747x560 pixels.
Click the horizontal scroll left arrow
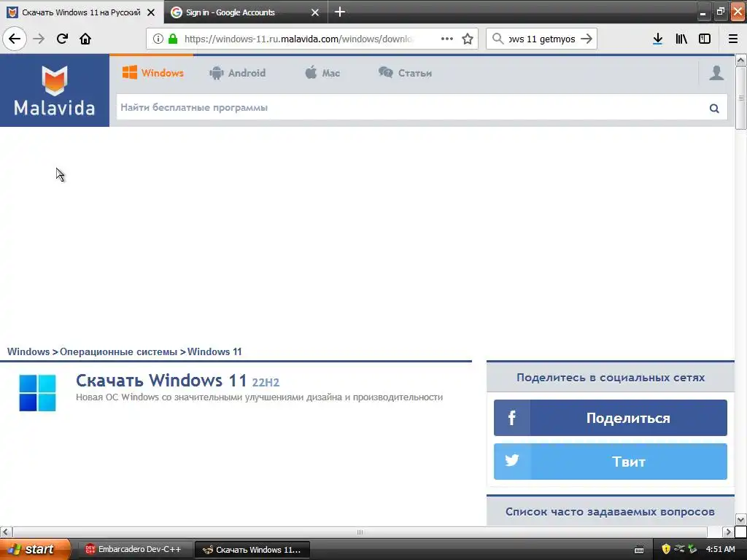pyautogui.click(x=5, y=532)
